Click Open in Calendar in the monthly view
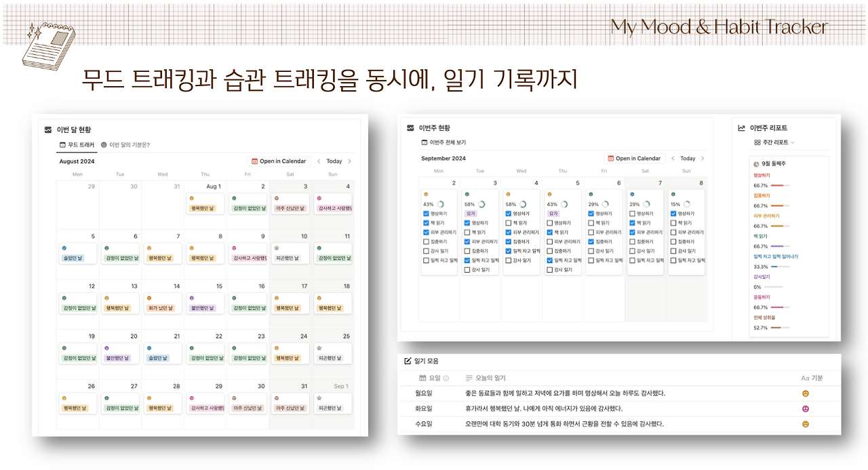The height and width of the screenshot is (470, 868). click(279, 161)
